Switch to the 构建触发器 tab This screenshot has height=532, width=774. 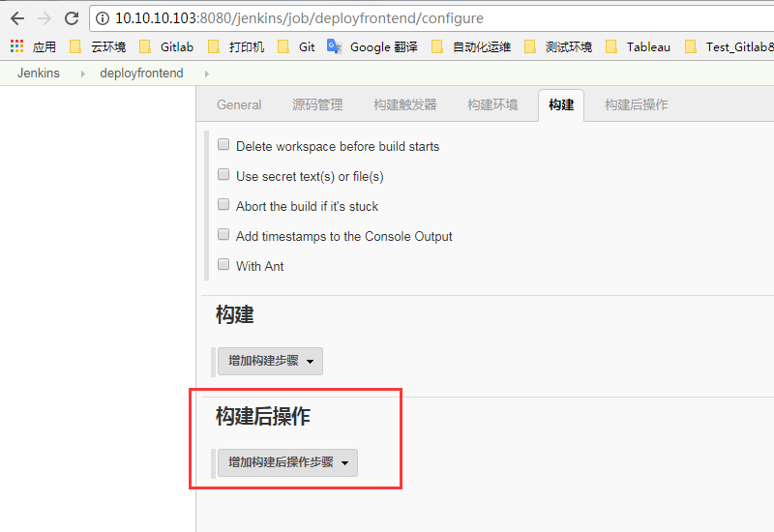click(x=404, y=104)
